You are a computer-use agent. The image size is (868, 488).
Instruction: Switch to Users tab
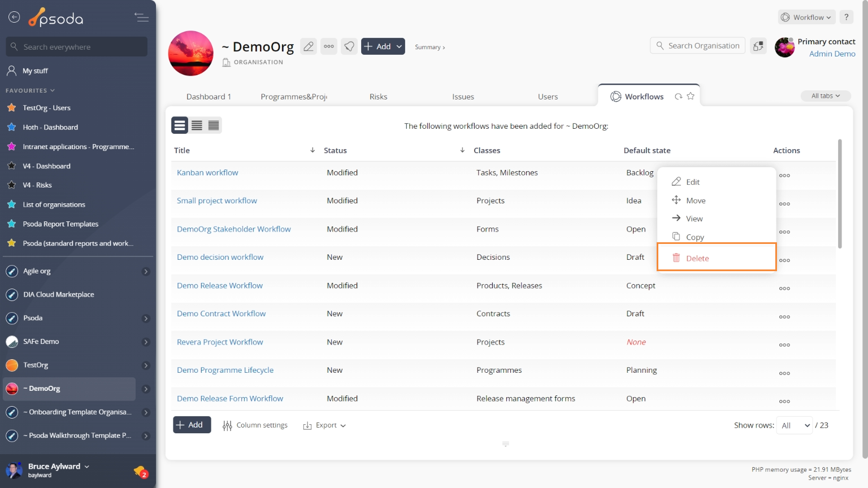[x=548, y=97]
